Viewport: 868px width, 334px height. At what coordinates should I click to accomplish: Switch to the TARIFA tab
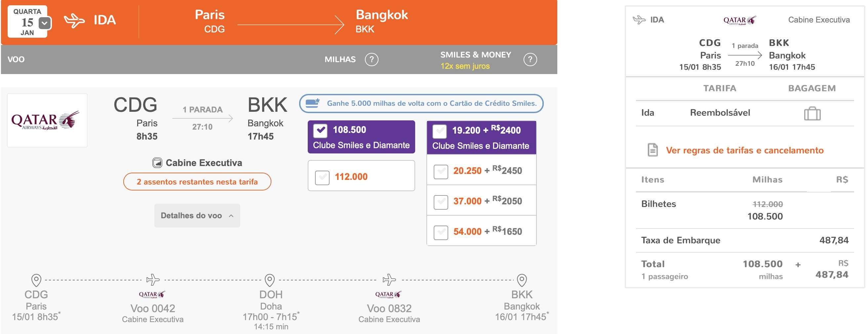(x=720, y=88)
